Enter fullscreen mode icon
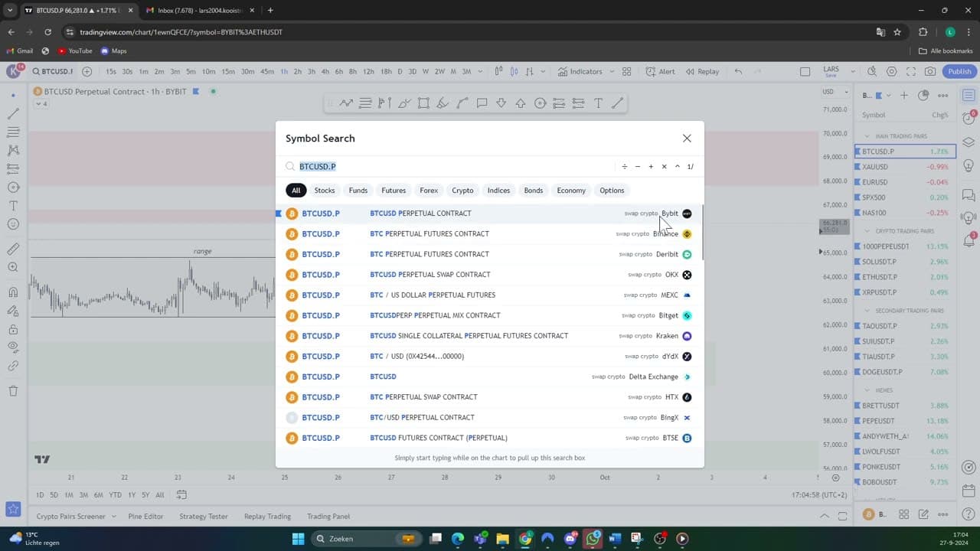This screenshot has height=551, width=980. (x=911, y=71)
